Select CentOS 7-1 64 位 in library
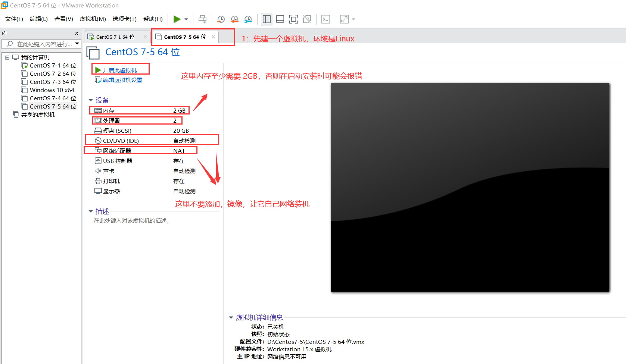The width and height of the screenshot is (626, 364). pos(53,66)
